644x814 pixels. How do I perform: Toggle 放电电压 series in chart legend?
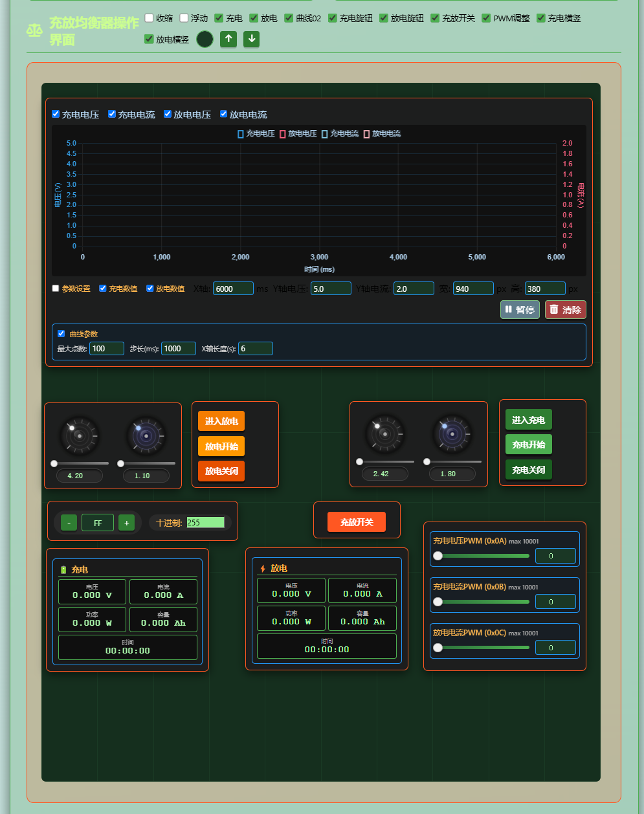(298, 133)
